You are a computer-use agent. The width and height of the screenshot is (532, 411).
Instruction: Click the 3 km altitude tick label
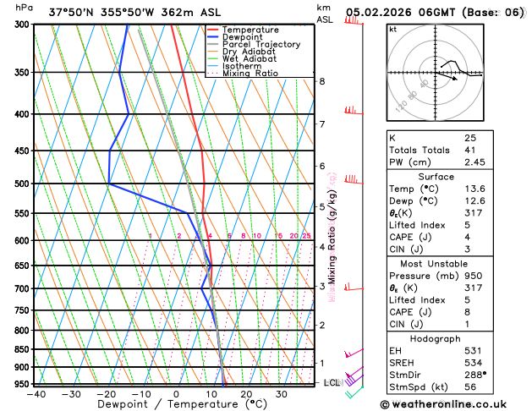(x=322, y=286)
